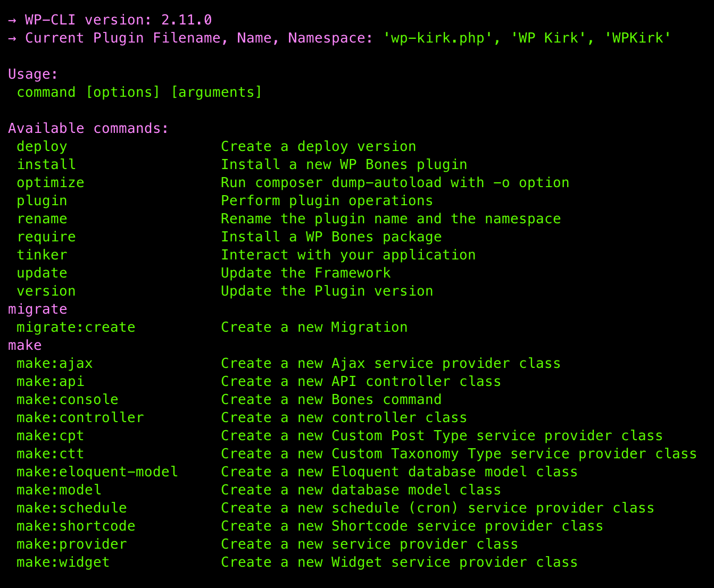
Task: Click the 'make:api' command
Action: coord(51,382)
